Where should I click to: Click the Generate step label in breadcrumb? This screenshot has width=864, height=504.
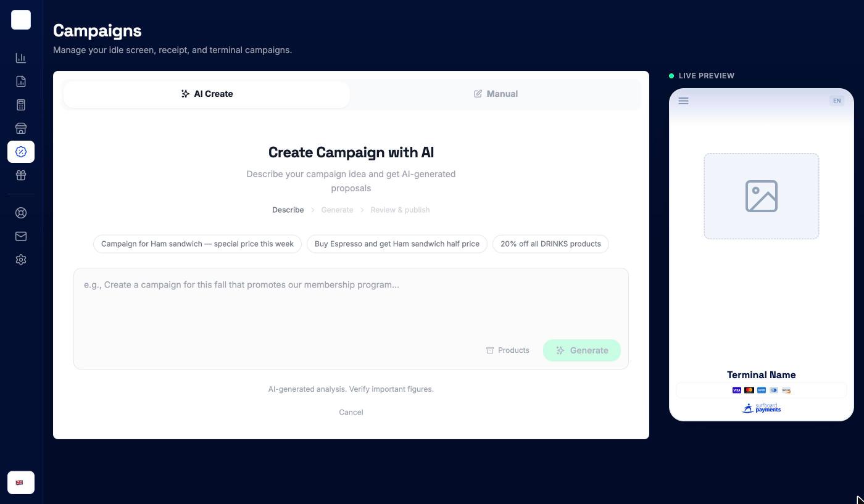pos(337,210)
